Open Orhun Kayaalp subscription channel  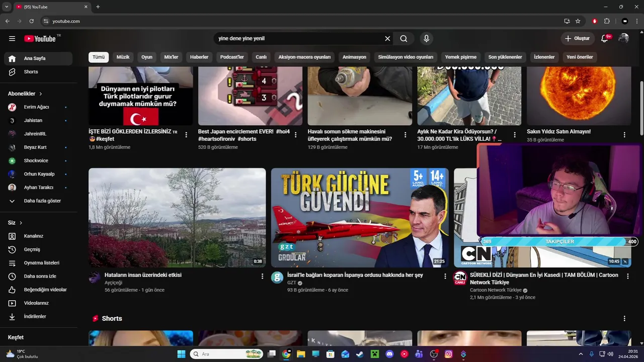[38, 174]
